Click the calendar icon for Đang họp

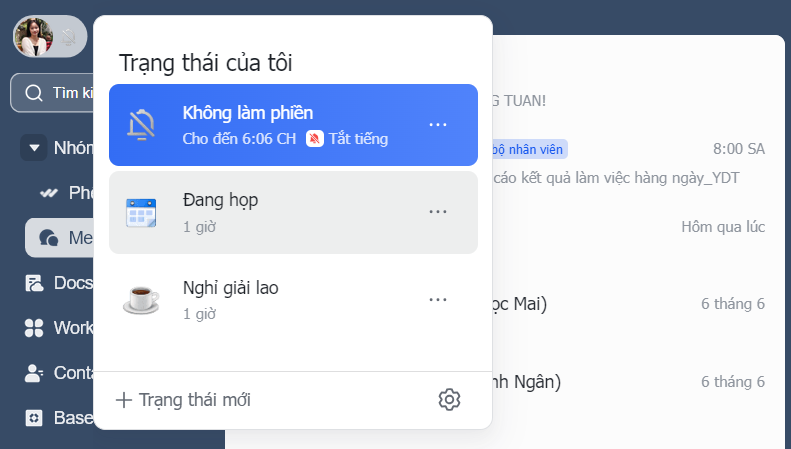(x=141, y=212)
